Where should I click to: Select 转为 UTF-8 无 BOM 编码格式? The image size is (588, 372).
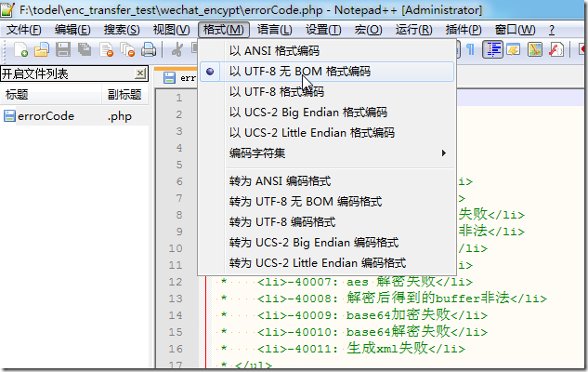click(x=327, y=202)
